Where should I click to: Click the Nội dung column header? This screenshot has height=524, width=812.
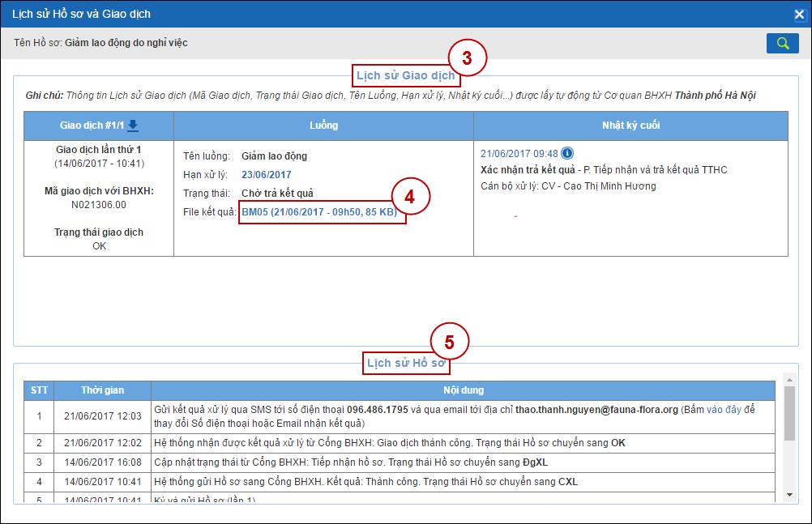(463, 390)
